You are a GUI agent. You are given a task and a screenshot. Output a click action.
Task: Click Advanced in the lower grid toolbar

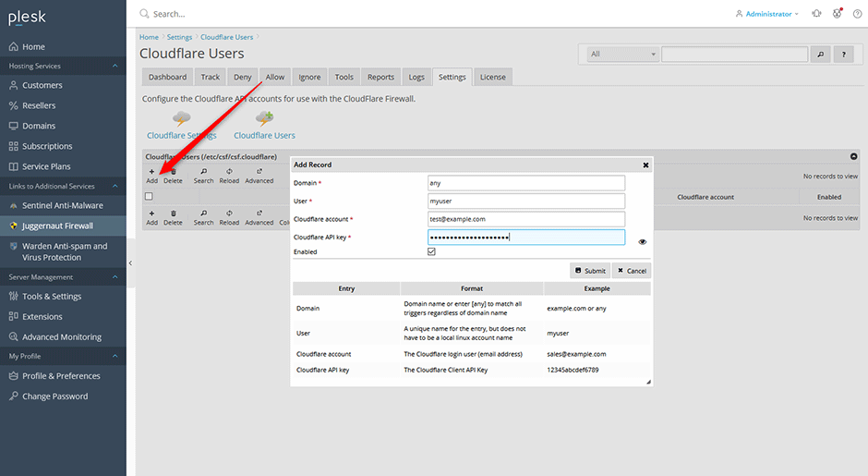[x=259, y=218]
